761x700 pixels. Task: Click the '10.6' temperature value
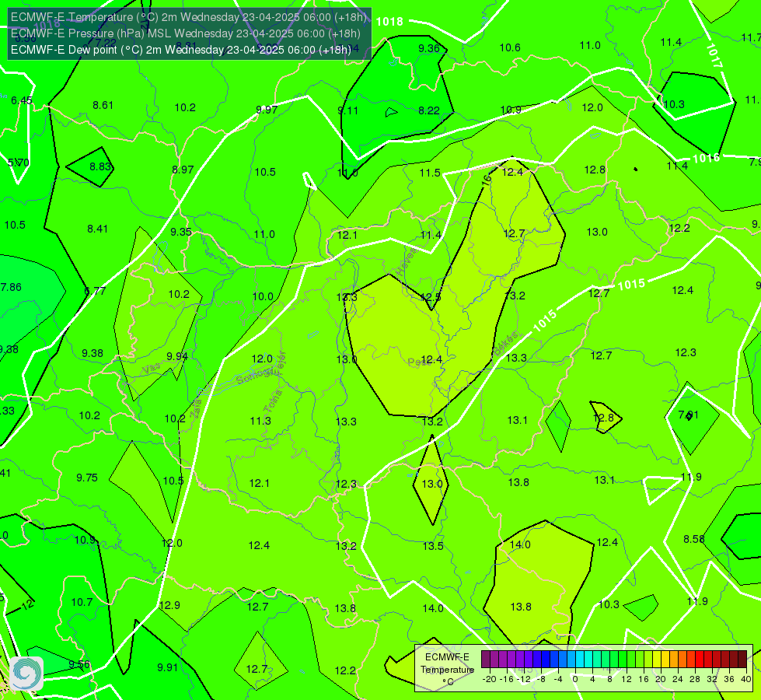[510, 47]
